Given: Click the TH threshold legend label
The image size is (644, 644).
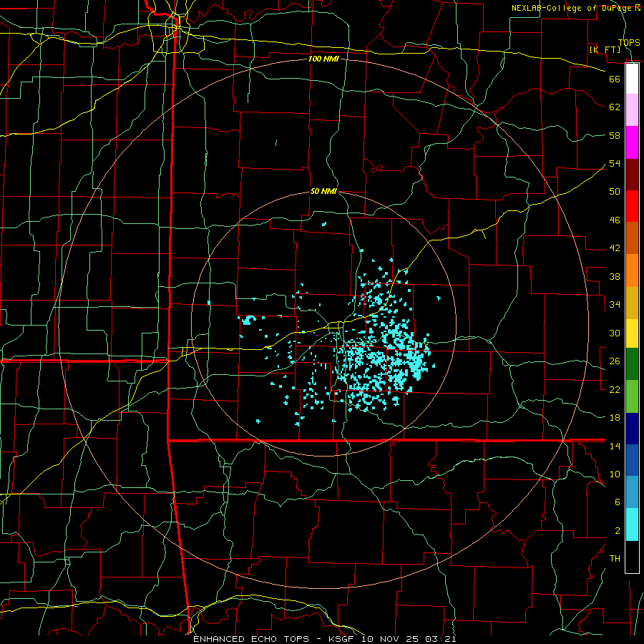Looking at the screenshot, I should (x=615, y=559).
